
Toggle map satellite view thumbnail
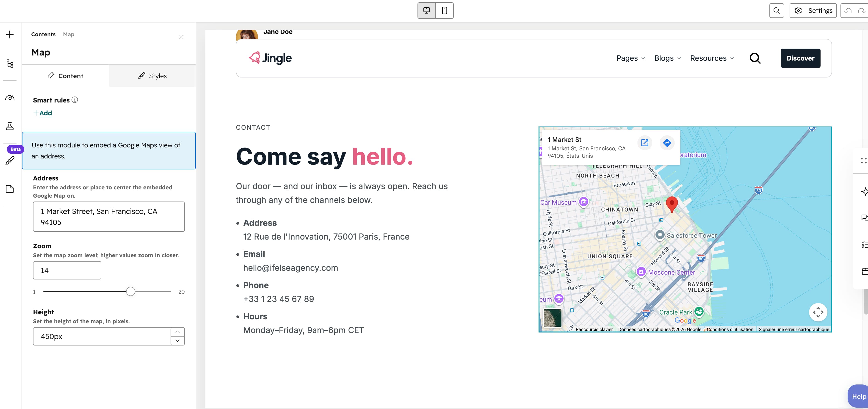(x=553, y=318)
